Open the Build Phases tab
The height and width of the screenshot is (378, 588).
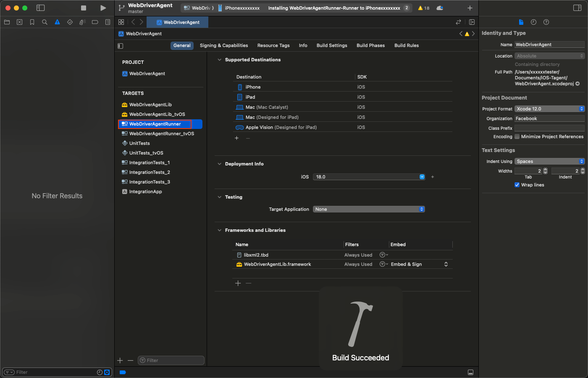click(x=371, y=45)
